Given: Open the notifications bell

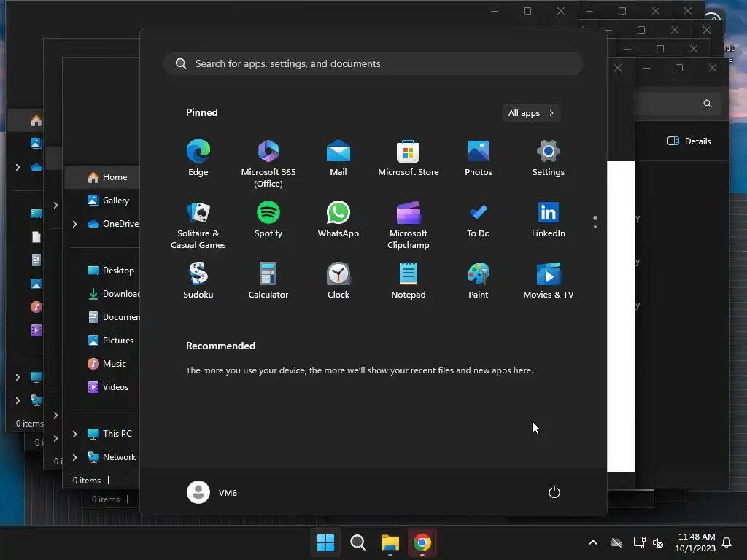Looking at the screenshot, I should click(x=727, y=542).
